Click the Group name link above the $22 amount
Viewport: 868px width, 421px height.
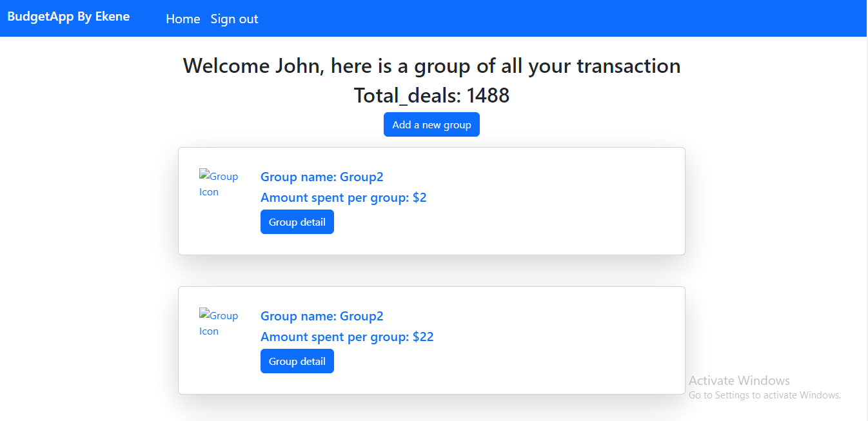[322, 316]
